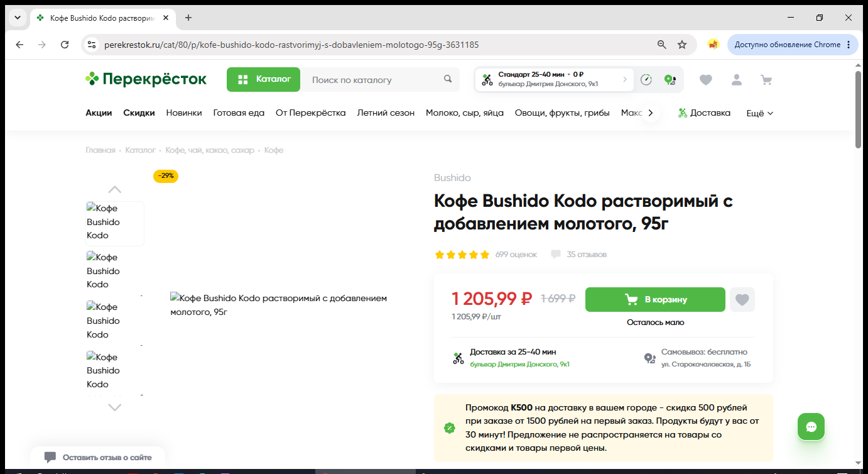This screenshot has height=474, width=868.
Task: Open the shopping cart icon in header
Action: coord(766,80)
